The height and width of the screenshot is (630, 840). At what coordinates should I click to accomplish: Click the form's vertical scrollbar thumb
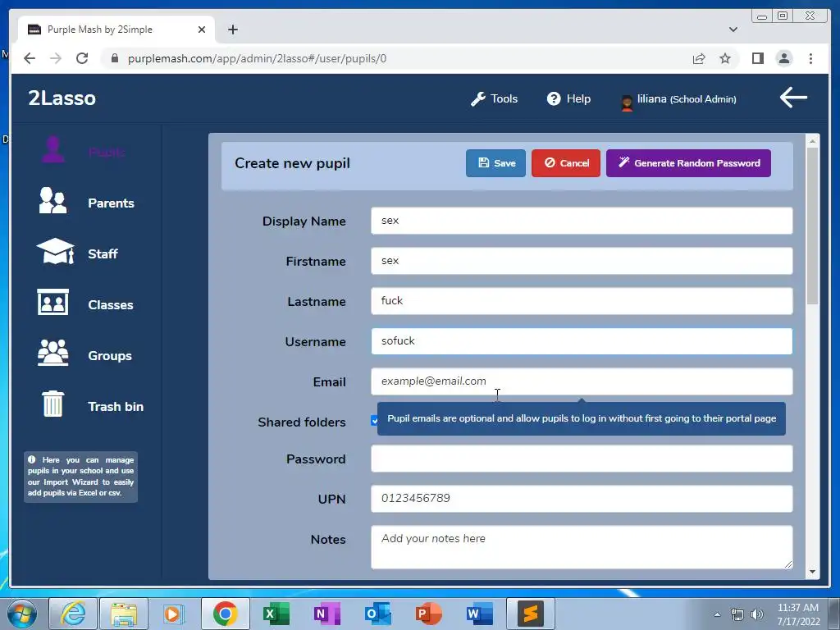pyautogui.click(x=812, y=225)
